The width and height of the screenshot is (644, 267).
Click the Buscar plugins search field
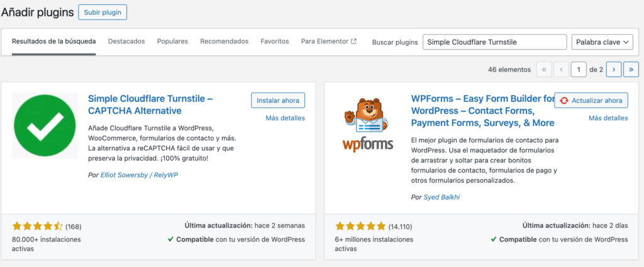(494, 42)
